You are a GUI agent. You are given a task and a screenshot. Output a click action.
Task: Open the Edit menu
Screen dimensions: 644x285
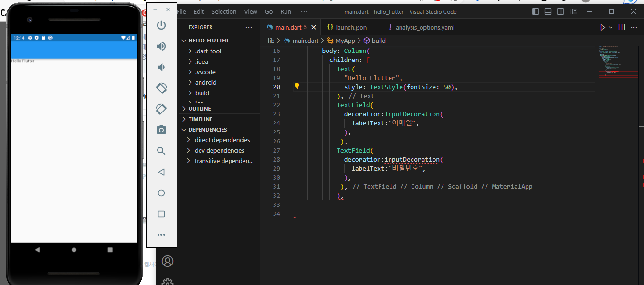(199, 11)
